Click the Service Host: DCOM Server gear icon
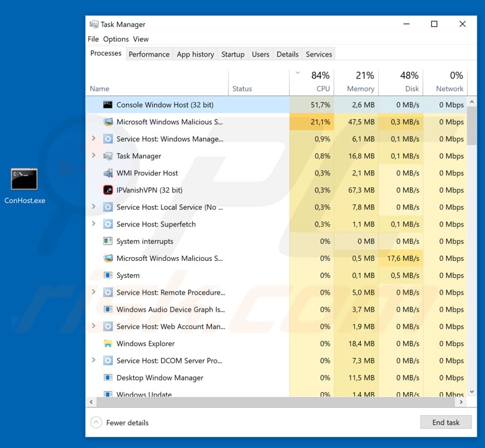The height and width of the screenshot is (448, 485). [x=107, y=360]
